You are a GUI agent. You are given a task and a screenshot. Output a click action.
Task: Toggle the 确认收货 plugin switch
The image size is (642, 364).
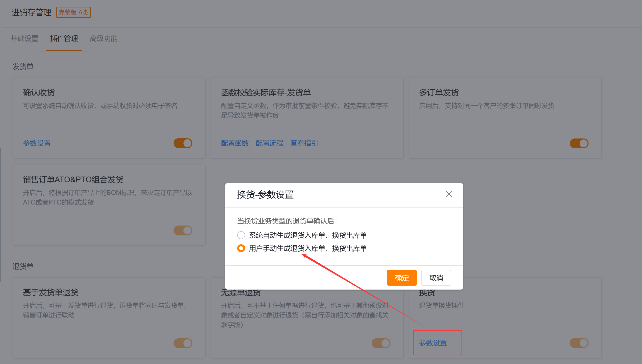pyautogui.click(x=183, y=143)
